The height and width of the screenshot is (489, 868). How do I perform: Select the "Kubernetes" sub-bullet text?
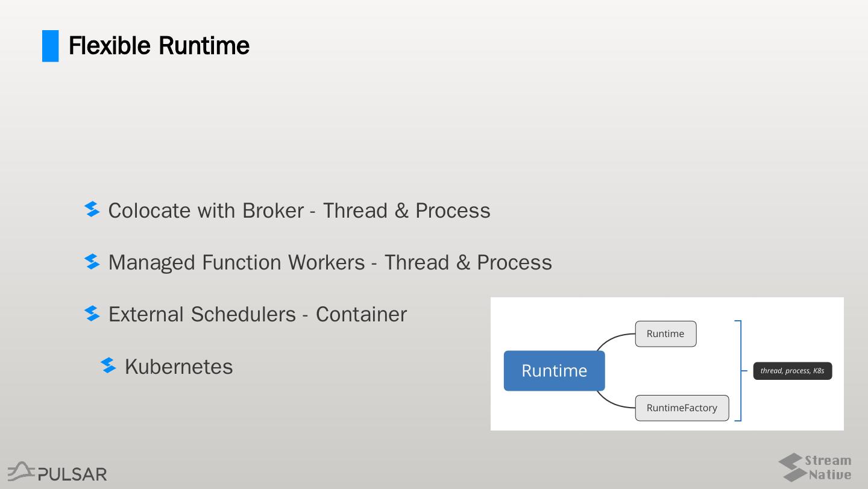178,367
